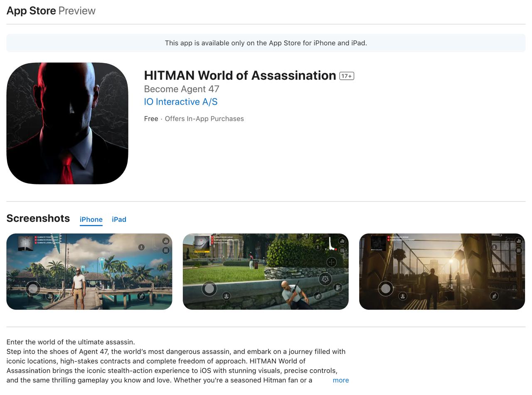Open the sunset greenhouse screenshot thumbnail
Viewport: 532px width, 395px height.
[442, 272]
